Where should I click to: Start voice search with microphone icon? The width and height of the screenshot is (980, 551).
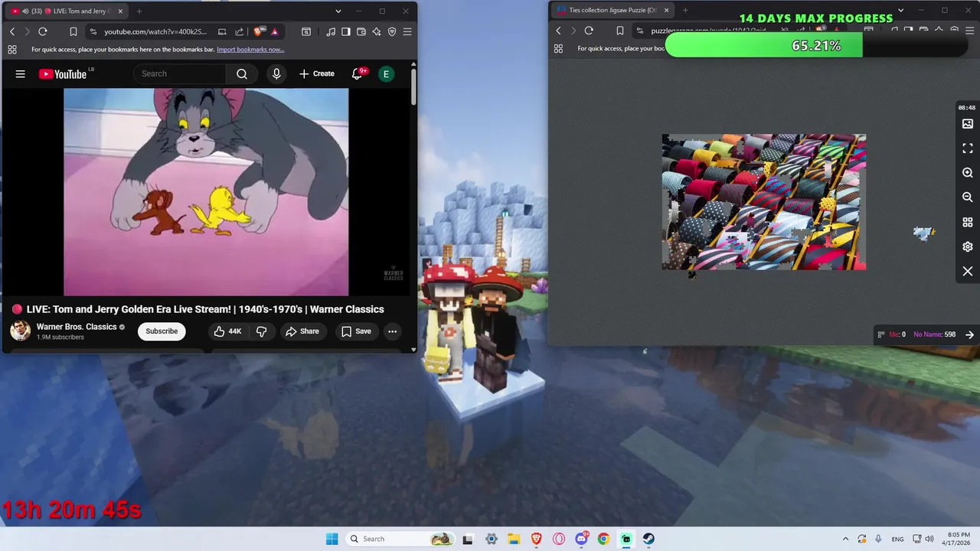[x=276, y=73]
